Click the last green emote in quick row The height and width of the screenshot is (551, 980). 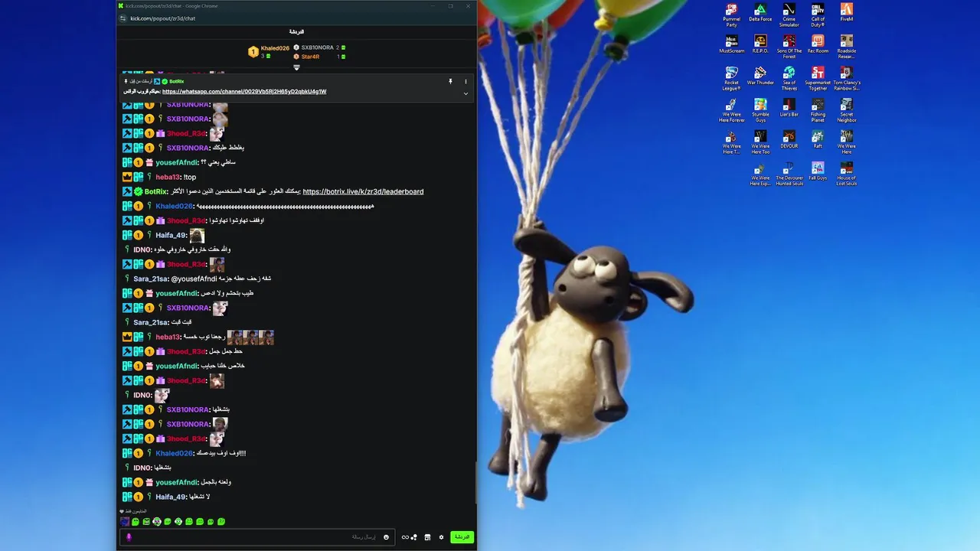click(x=221, y=522)
